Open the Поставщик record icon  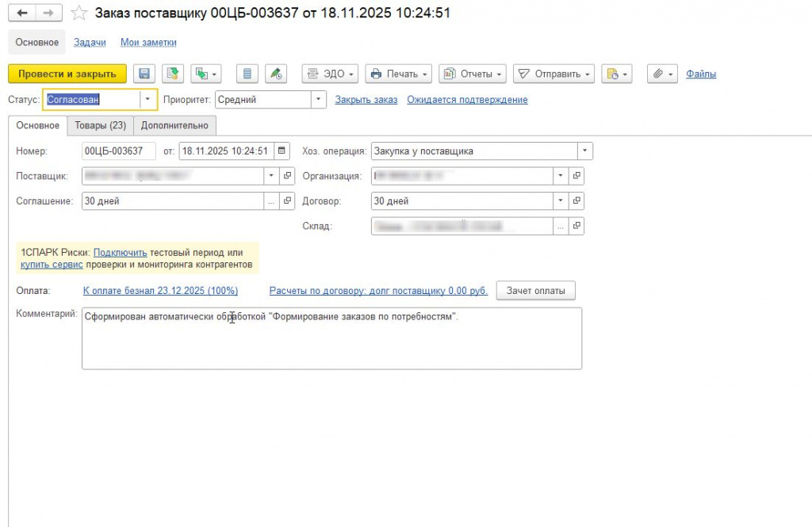pyautogui.click(x=287, y=176)
